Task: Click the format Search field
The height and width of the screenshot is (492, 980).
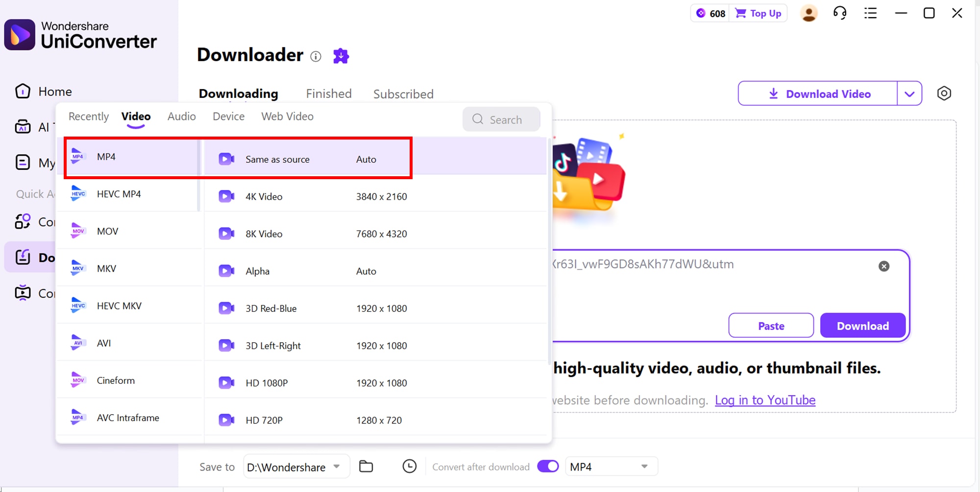Action: (501, 119)
